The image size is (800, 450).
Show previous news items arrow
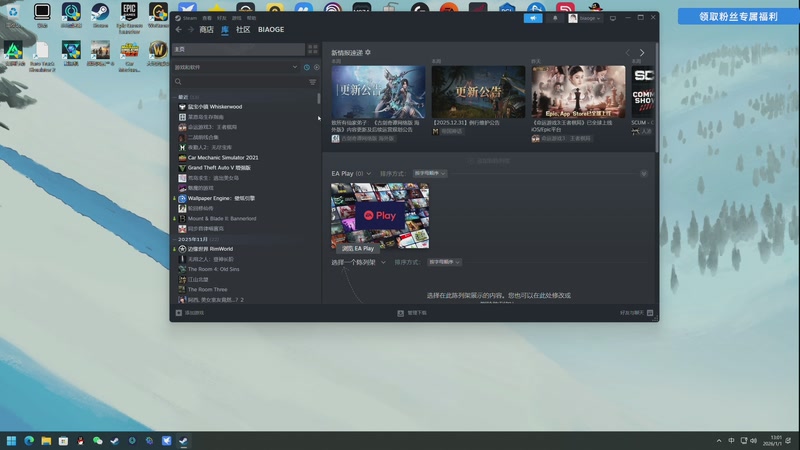(x=628, y=53)
